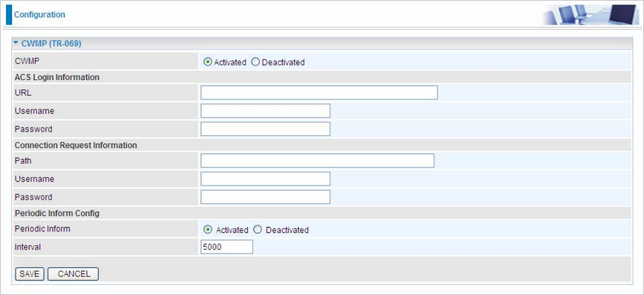644x295 pixels.
Task: Click the office image in header banner
Action: 592,15
